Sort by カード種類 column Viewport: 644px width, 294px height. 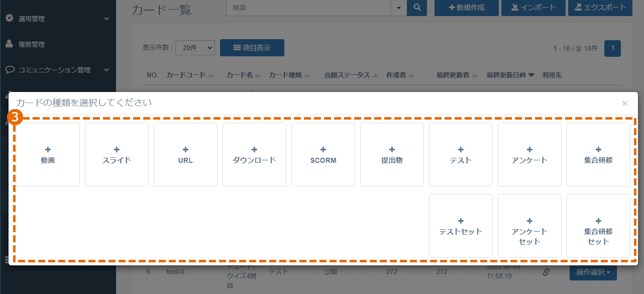[x=289, y=75]
